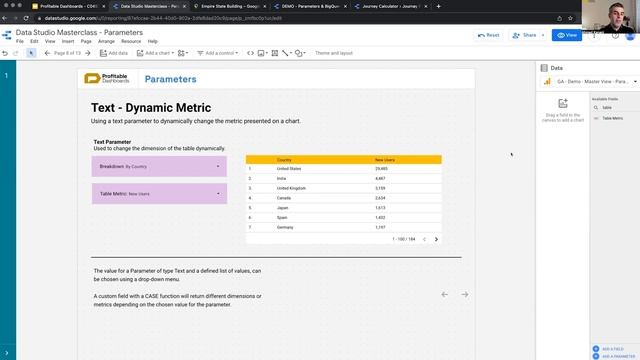Click the Google Analytics data source icon
This screenshot has width=640, height=360.
(x=547, y=82)
